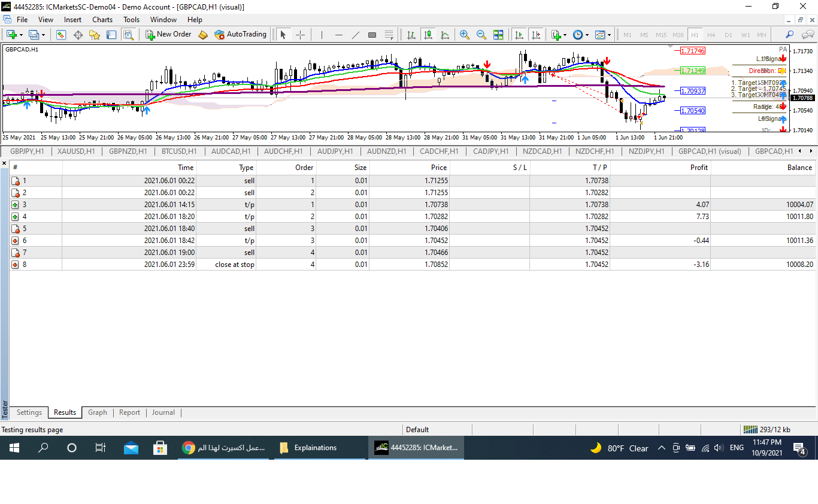Click the Tile Windows icon
This screenshot has width=818, height=504.
(x=498, y=35)
